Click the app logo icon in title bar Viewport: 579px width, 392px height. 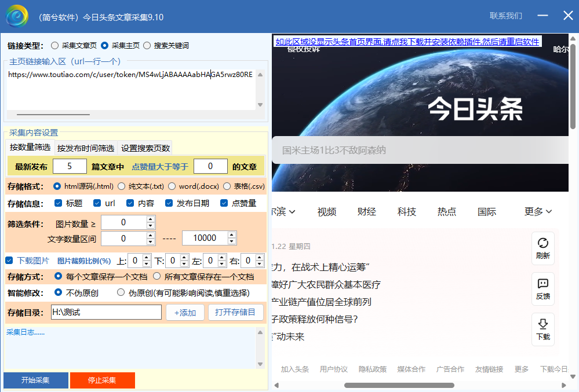[x=17, y=16]
